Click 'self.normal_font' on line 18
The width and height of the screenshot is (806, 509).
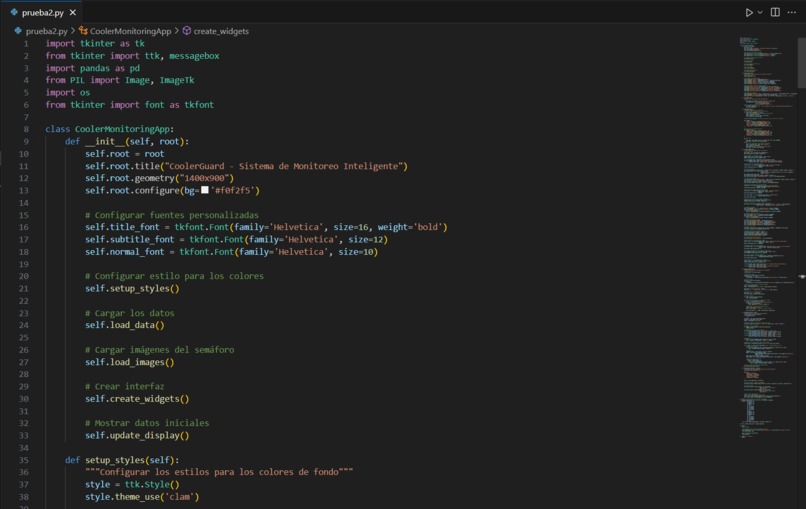pyautogui.click(x=125, y=252)
